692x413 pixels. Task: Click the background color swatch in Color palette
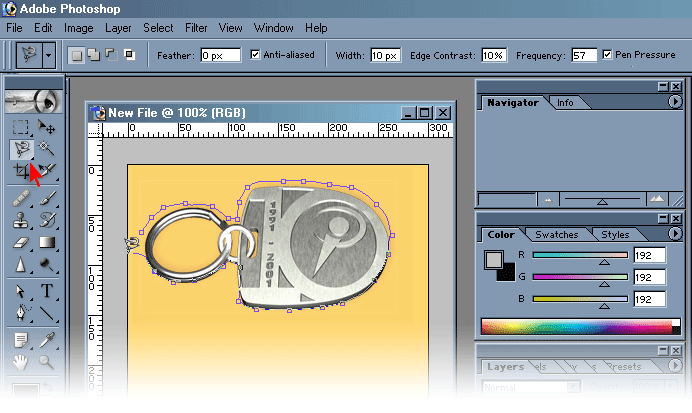508,274
